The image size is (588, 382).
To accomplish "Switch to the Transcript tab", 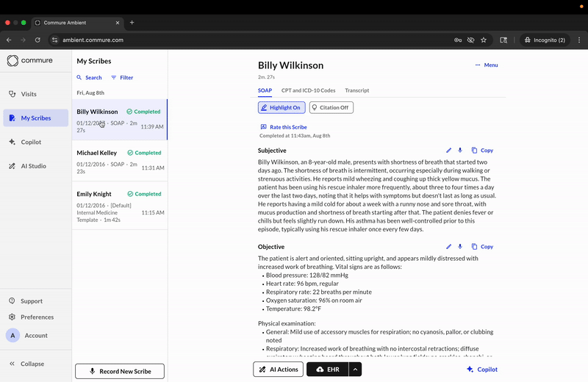I will tap(357, 90).
